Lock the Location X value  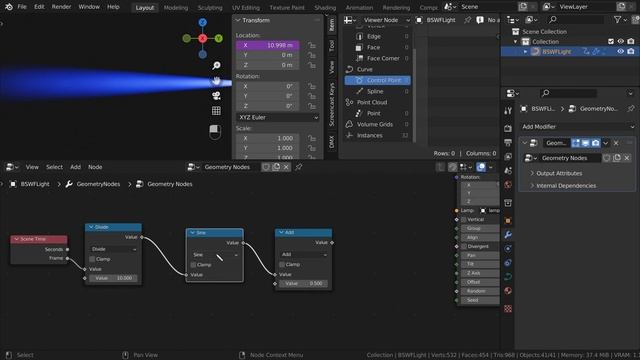pyautogui.click(x=311, y=45)
